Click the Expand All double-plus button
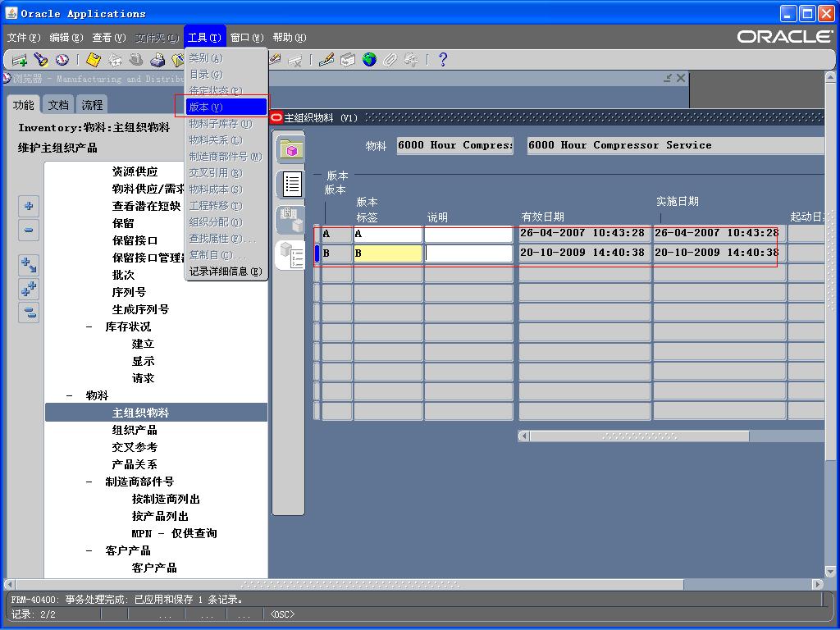 (29, 289)
